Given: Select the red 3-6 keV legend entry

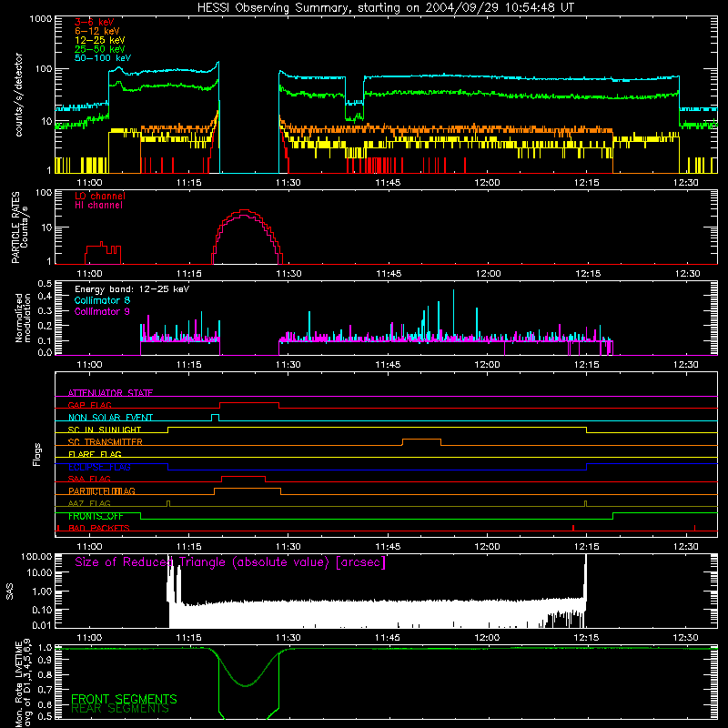Looking at the screenshot, I should 94,22.
